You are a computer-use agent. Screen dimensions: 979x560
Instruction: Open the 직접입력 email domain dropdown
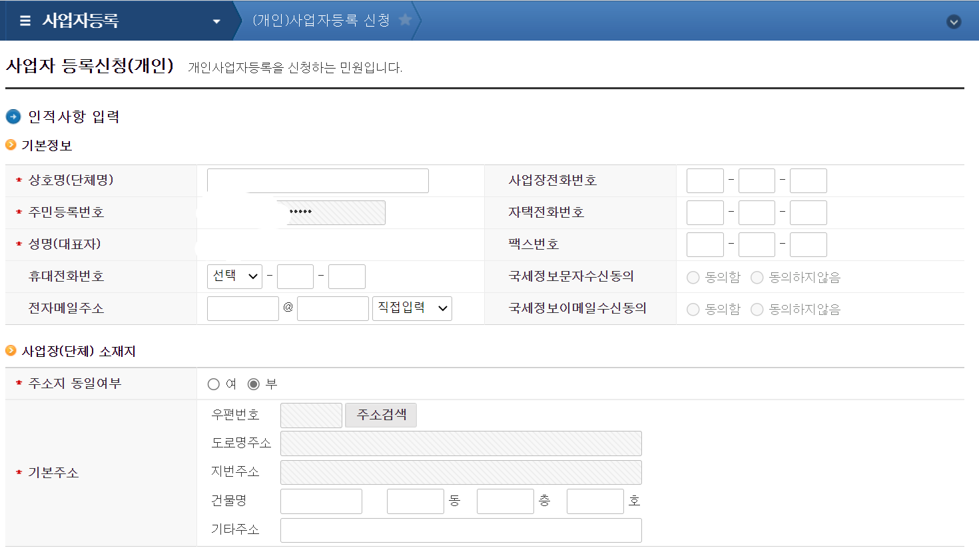point(412,308)
